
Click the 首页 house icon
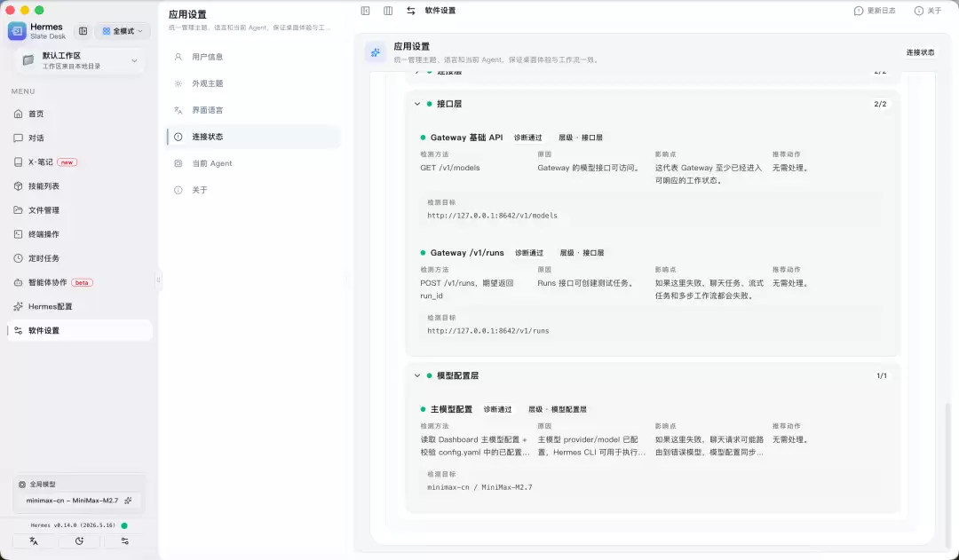tap(19, 114)
